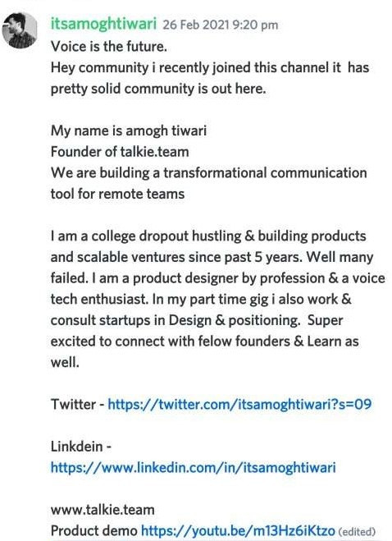Screen dimensions: 392x541
Task: Click the 'I am a college dropout' line
Action: pyautogui.click(x=208, y=236)
